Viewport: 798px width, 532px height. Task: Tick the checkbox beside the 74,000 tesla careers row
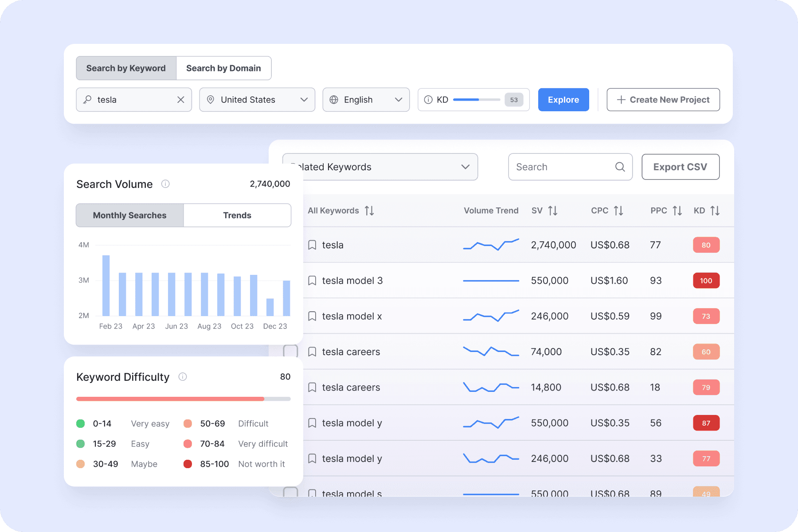click(290, 351)
